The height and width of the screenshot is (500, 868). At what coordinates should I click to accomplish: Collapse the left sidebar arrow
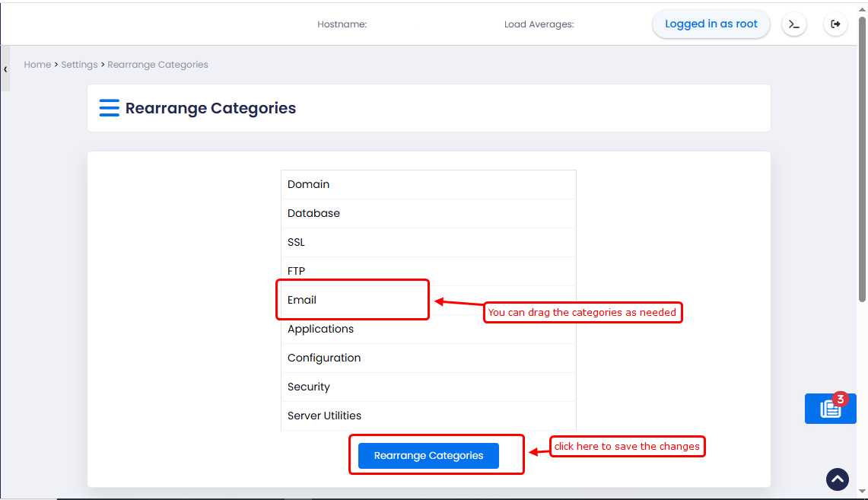click(x=5, y=69)
